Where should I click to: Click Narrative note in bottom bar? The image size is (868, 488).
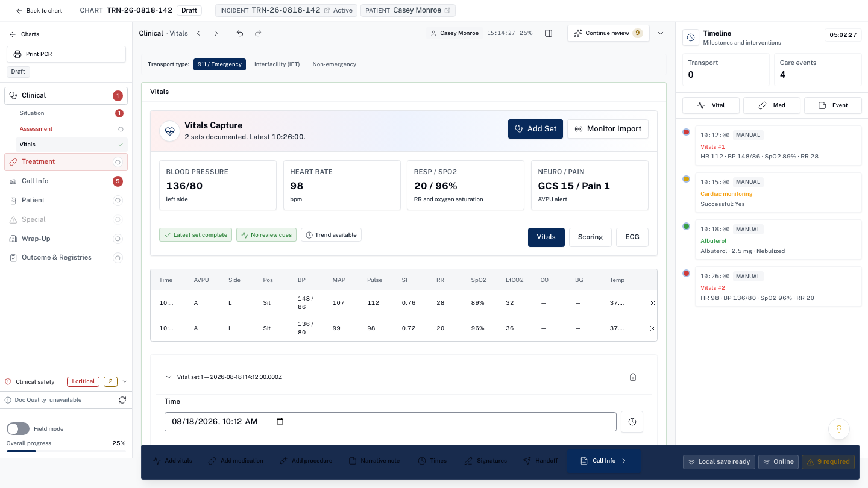pyautogui.click(x=374, y=461)
